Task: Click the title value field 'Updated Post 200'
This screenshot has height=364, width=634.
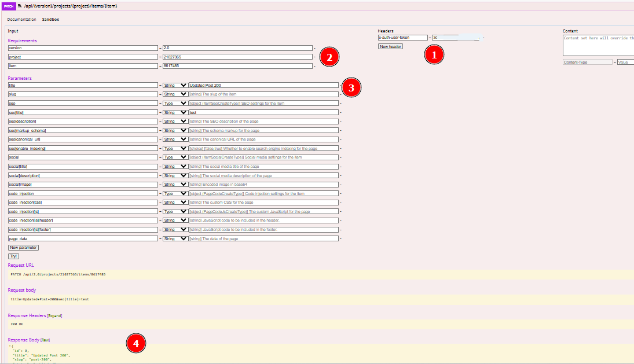Action: point(263,85)
